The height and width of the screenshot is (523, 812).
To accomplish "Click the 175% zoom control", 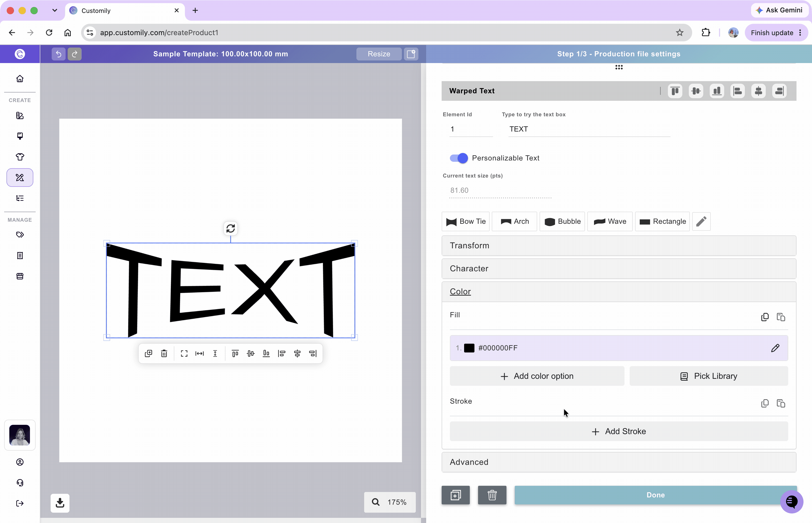I will pos(390,502).
